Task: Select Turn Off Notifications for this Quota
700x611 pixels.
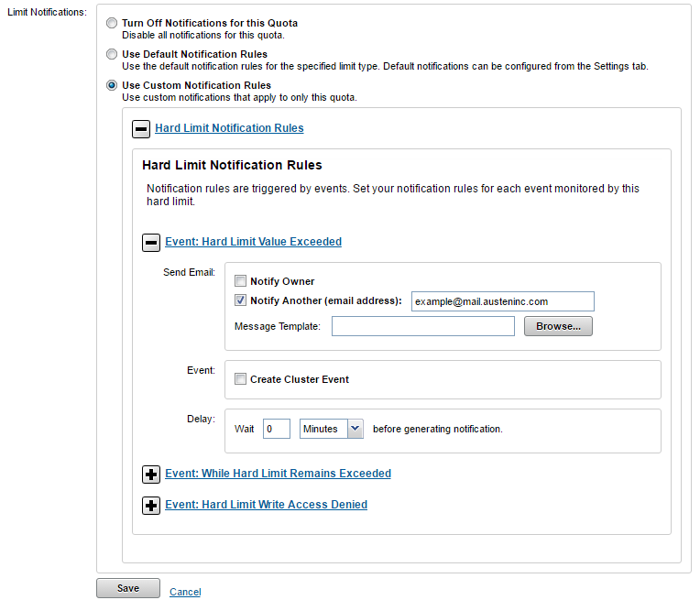Action: 112,23
